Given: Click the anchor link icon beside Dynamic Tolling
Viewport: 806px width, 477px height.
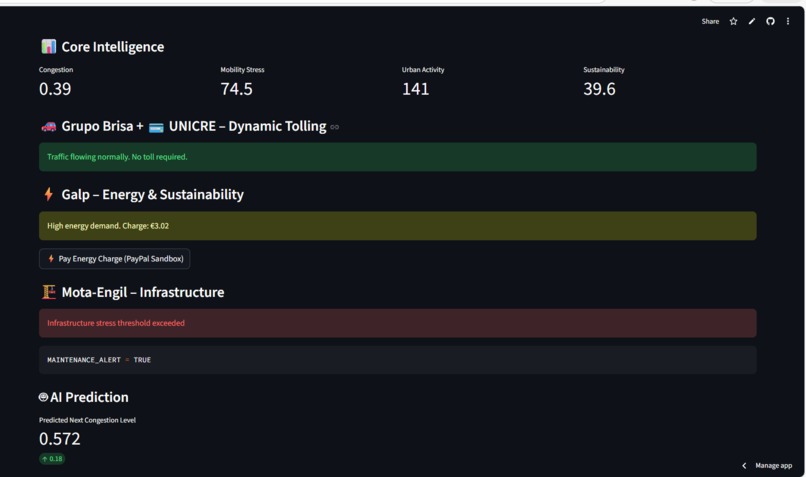Looking at the screenshot, I should (x=335, y=127).
